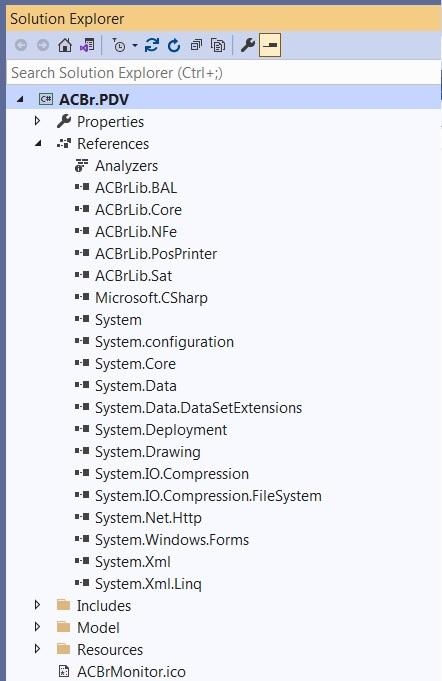The image size is (442, 681).
Task: Open Properties via the wrench toolbar icon
Action: (247, 45)
